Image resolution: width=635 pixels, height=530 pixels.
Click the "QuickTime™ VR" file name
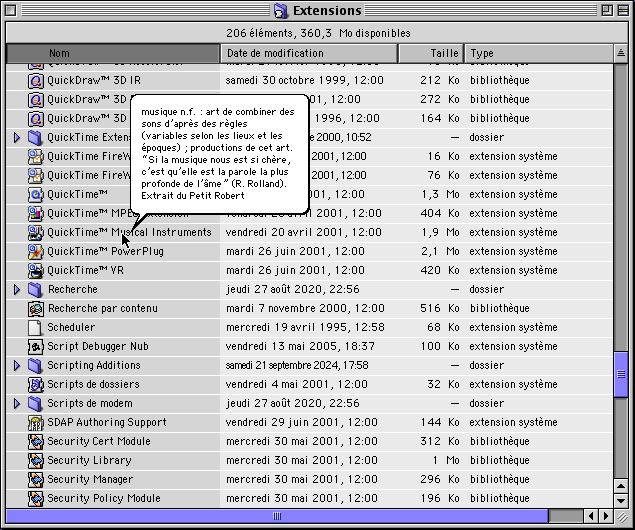85,270
